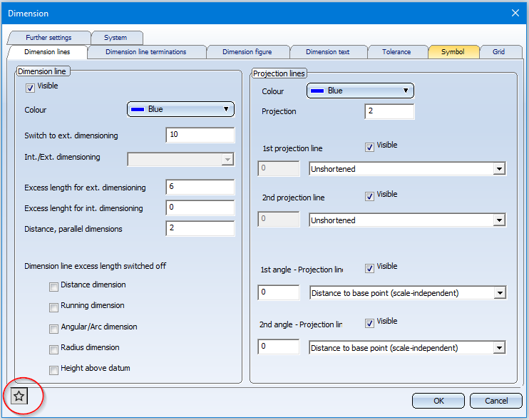Enable Distance dimension checkbox

click(x=54, y=287)
